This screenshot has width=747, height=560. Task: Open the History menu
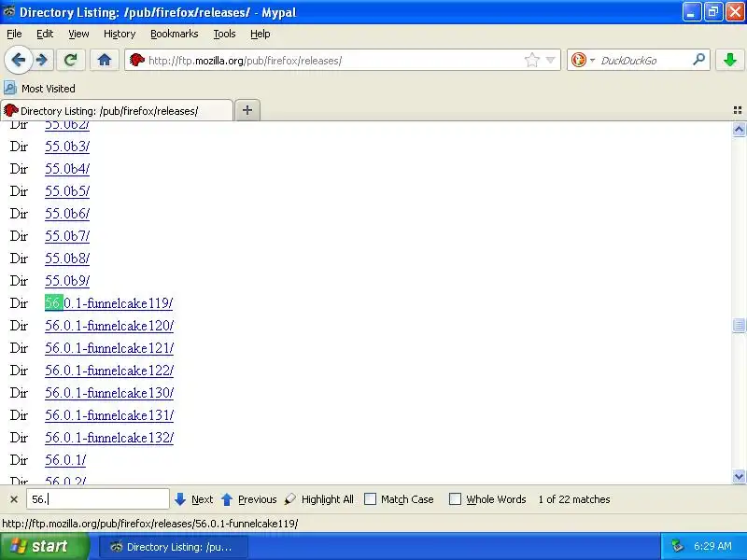click(120, 34)
